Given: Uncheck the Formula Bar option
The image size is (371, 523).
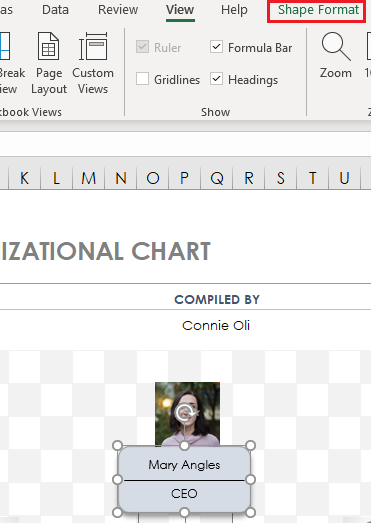Looking at the screenshot, I should [217, 47].
